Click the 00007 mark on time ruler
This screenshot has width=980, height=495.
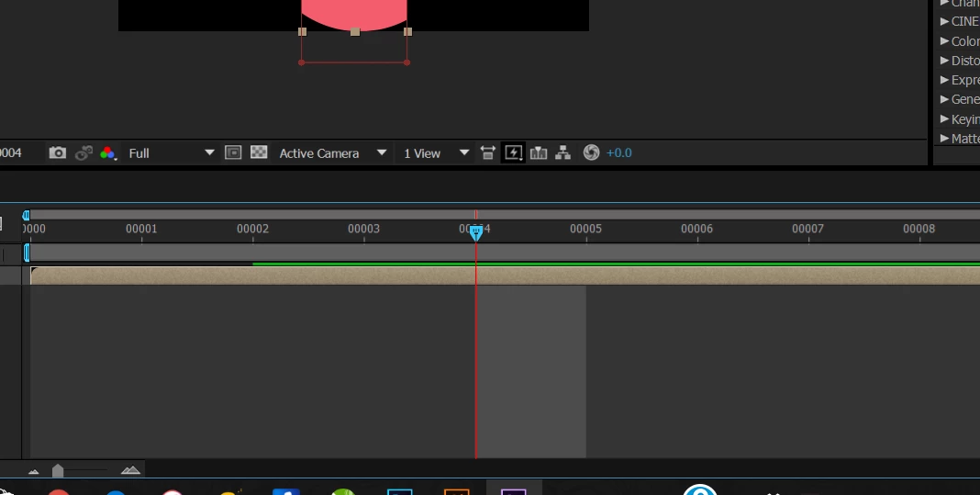point(807,229)
